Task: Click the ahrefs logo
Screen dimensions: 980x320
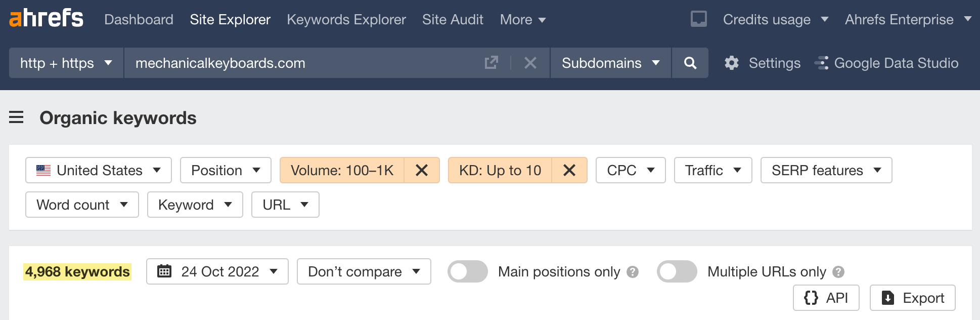Action: 46,19
